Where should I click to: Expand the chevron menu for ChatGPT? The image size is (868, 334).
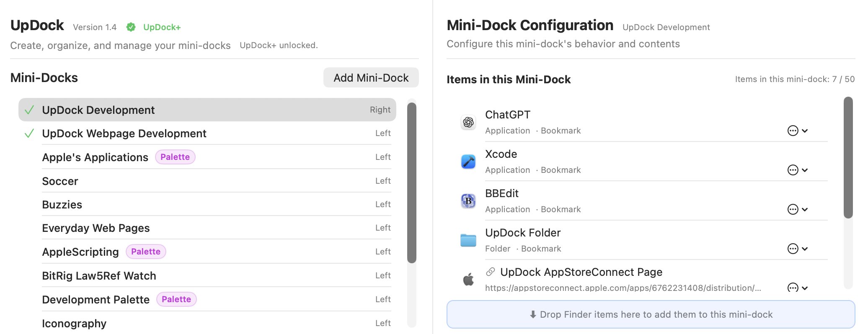pyautogui.click(x=805, y=131)
